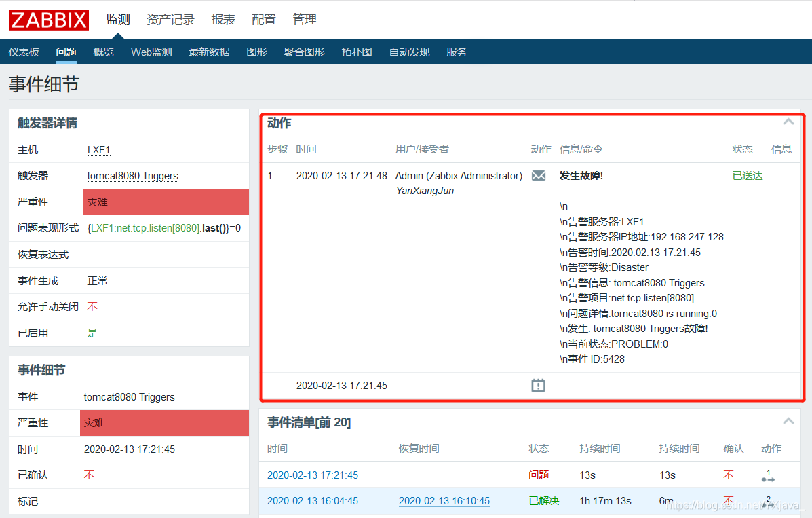812x518 pixels.
Task: Click 告警等级:Disaster line
Action: [x=604, y=267]
